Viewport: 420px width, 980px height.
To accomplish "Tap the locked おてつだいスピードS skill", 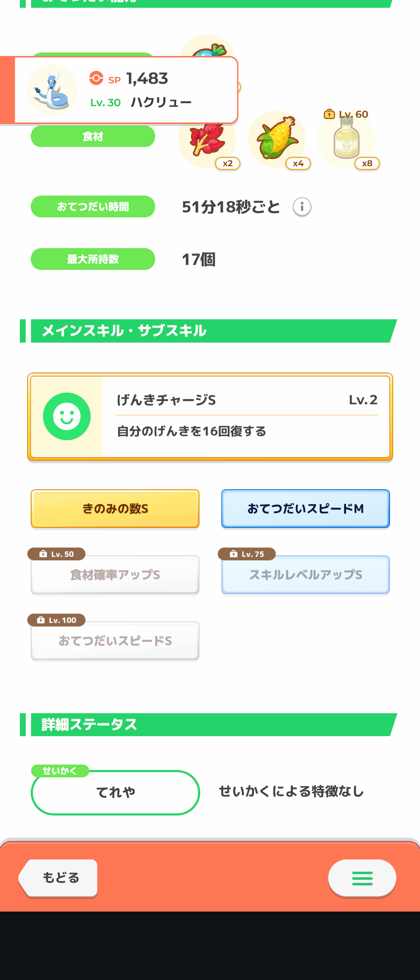I will [x=115, y=641].
